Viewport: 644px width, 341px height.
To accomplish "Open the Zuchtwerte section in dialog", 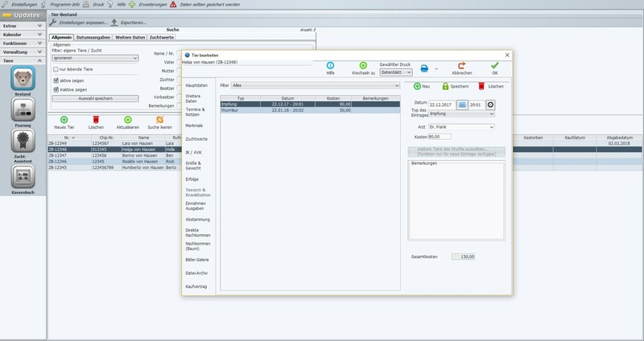I will (x=196, y=139).
